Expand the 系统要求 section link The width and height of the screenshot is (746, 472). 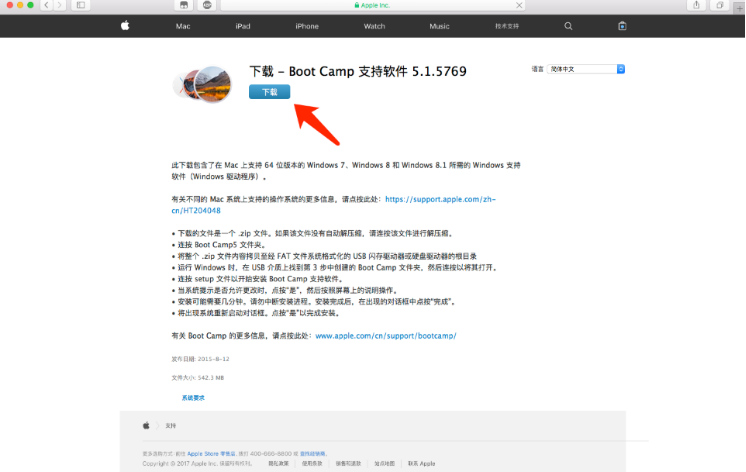[193, 398]
